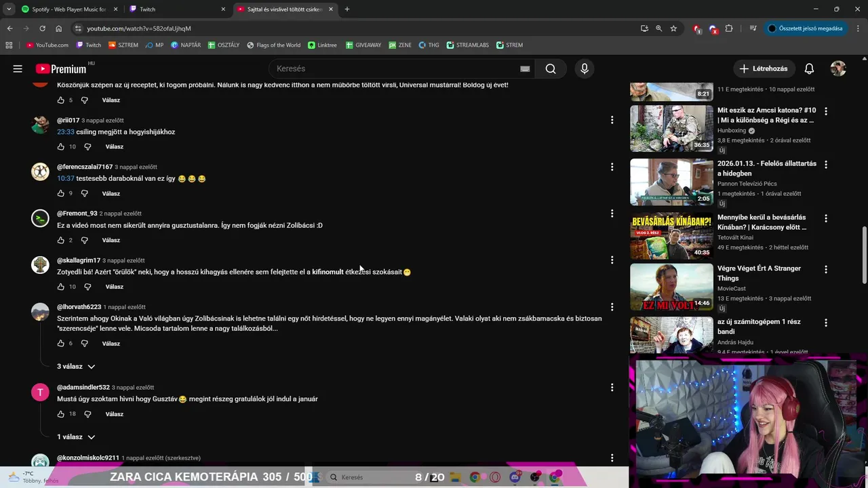
Task: Open Linktree bookmark
Action: [322, 45]
